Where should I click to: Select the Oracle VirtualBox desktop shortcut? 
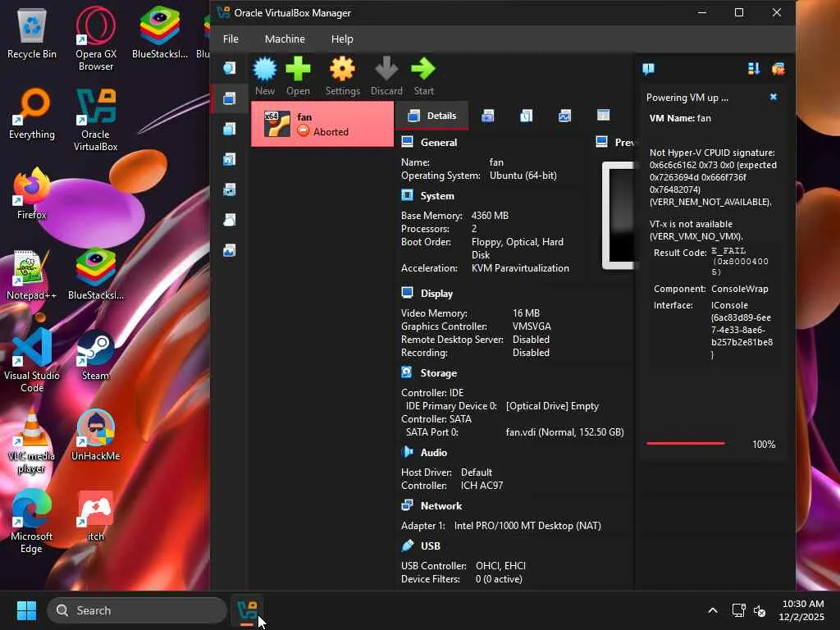pos(96,119)
